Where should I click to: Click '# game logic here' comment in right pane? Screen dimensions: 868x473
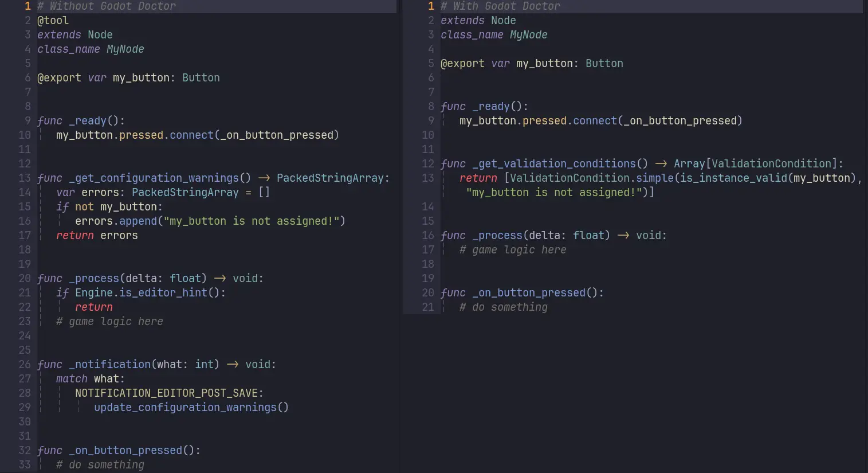click(x=513, y=250)
